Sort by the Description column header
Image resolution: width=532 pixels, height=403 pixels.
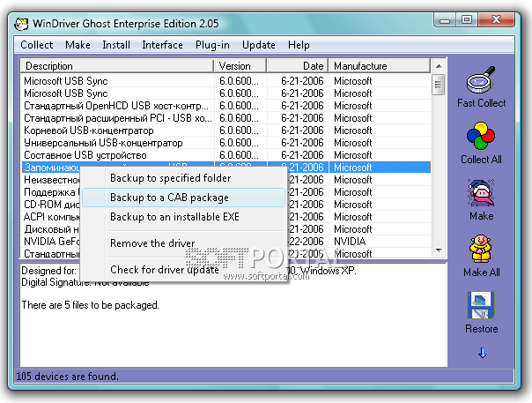click(117, 65)
